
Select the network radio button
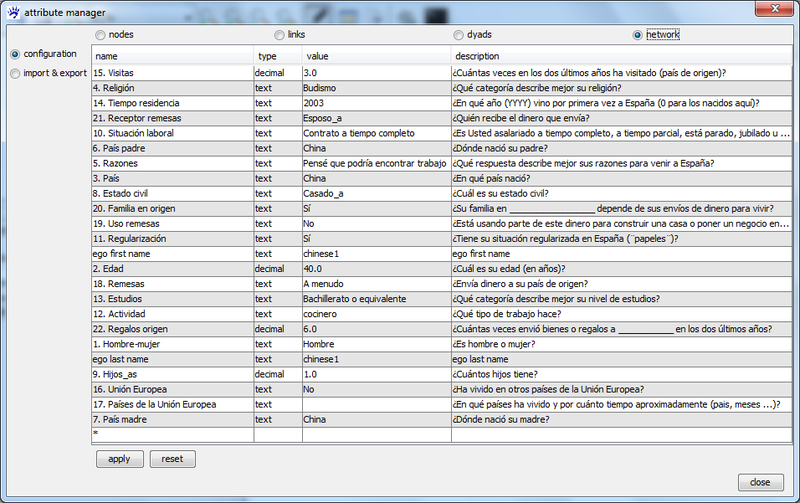(637, 35)
